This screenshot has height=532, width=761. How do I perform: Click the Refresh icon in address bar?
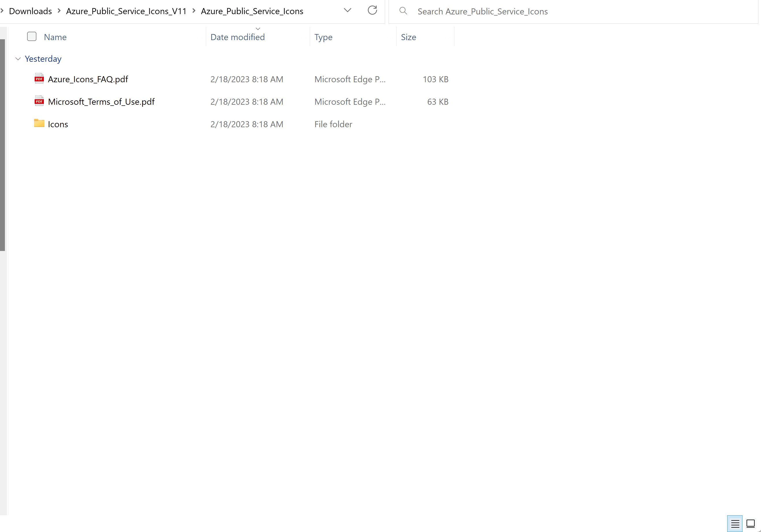(372, 11)
